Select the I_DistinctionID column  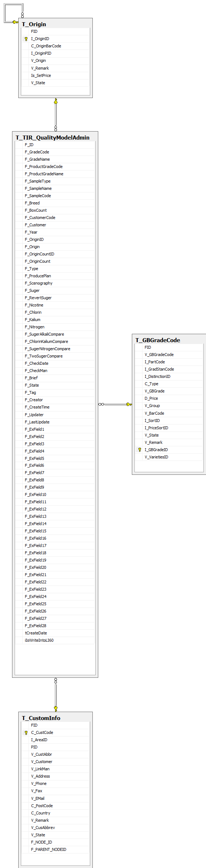click(x=169, y=377)
